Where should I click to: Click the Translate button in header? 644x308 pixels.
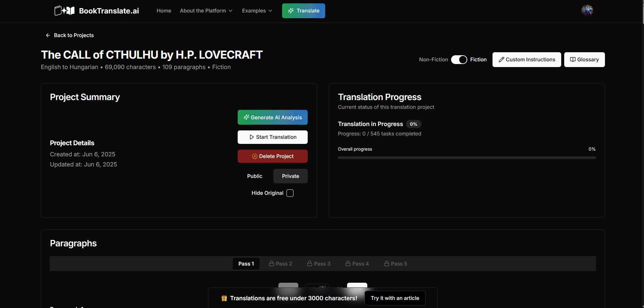coord(304,11)
